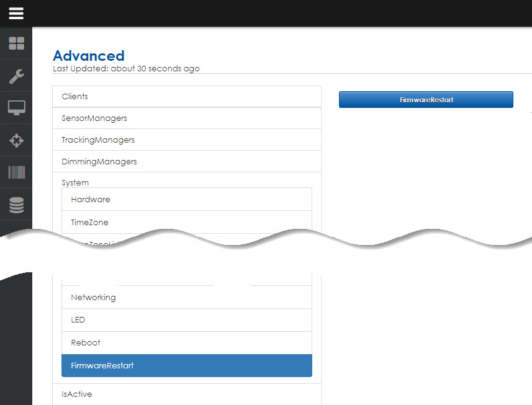The height and width of the screenshot is (405, 532).
Task: Choose the Reboot list item
Action: tap(186, 342)
